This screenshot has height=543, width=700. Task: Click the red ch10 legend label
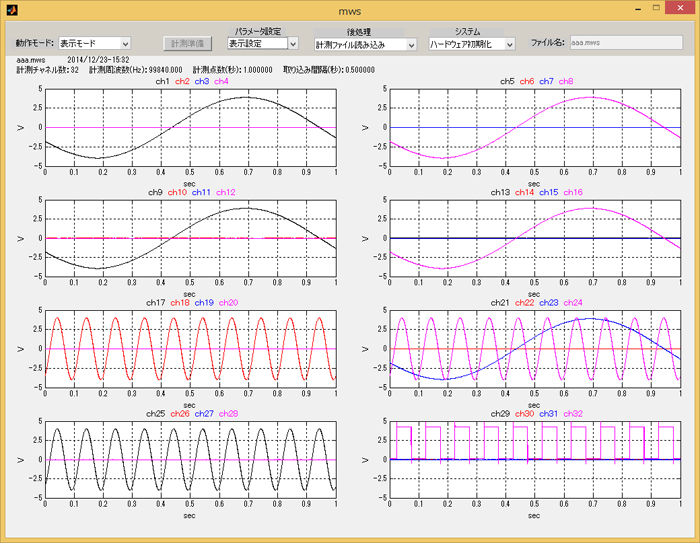tap(177, 192)
